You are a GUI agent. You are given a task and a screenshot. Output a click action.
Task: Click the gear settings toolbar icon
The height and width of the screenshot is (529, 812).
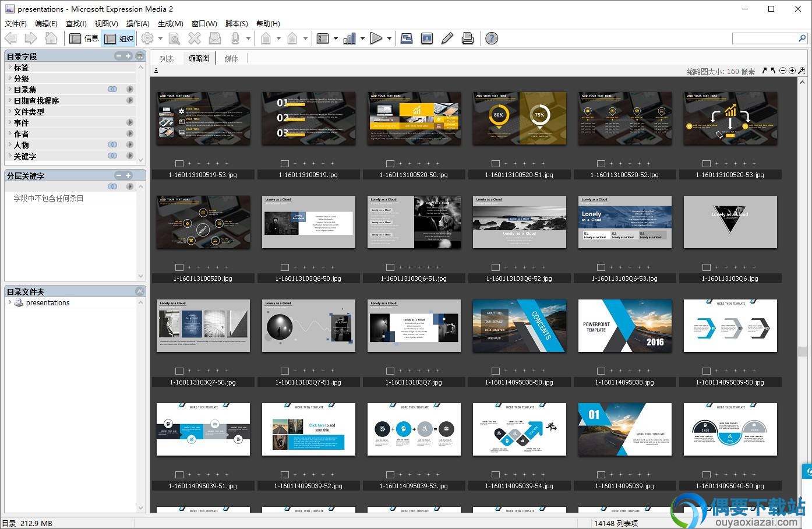click(147, 38)
